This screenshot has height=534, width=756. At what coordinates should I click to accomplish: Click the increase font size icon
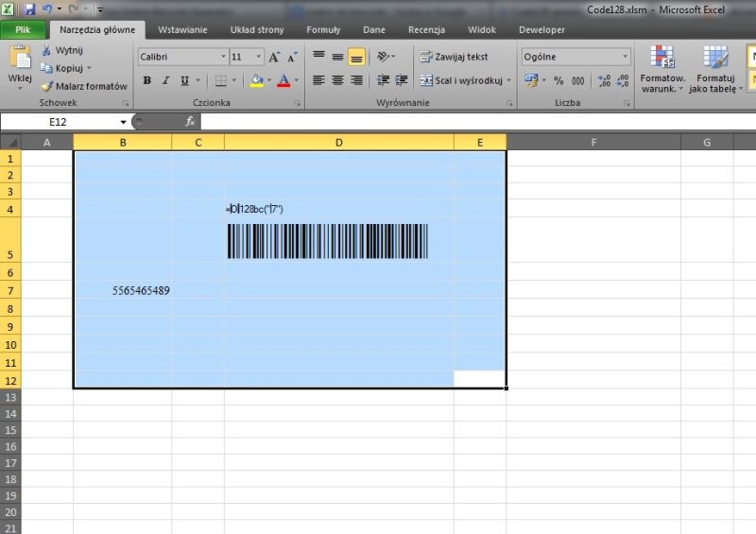pyautogui.click(x=274, y=57)
